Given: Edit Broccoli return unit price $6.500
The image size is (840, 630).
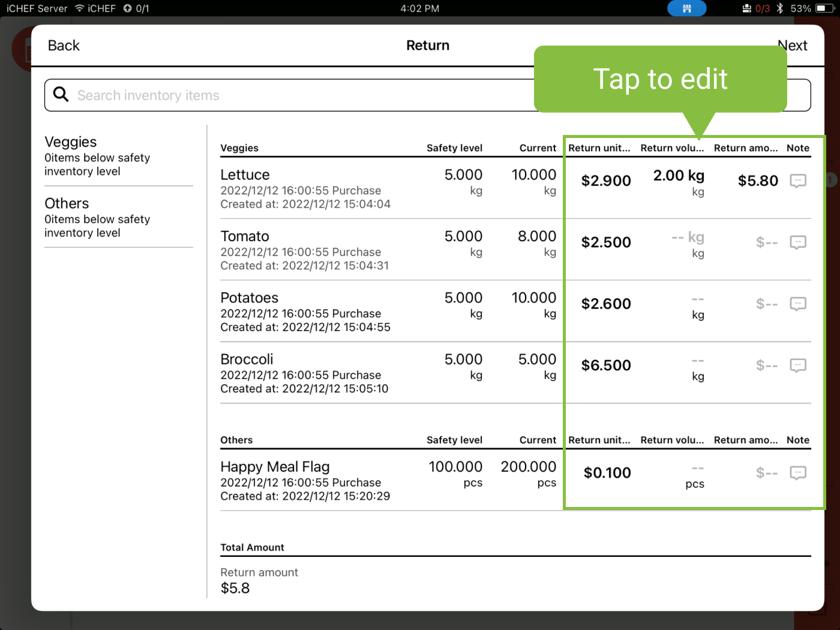Looking at the screenshot, I should pos(605,365).
